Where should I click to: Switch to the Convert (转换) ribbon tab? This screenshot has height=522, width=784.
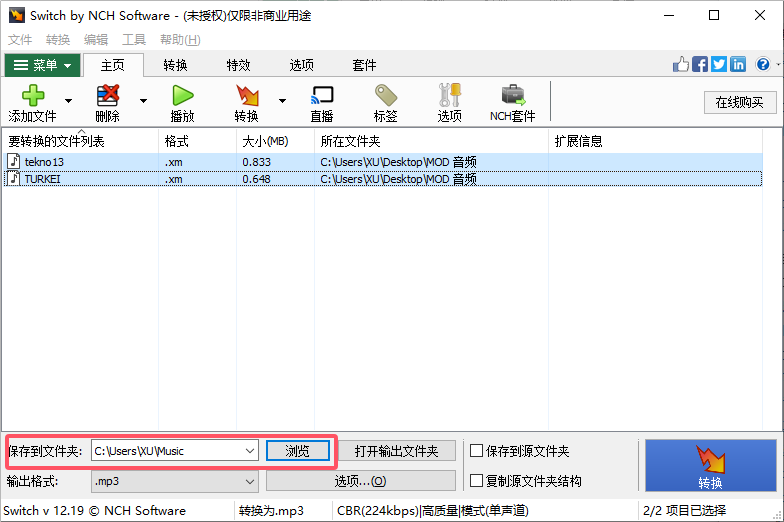(x=176, y=65)
